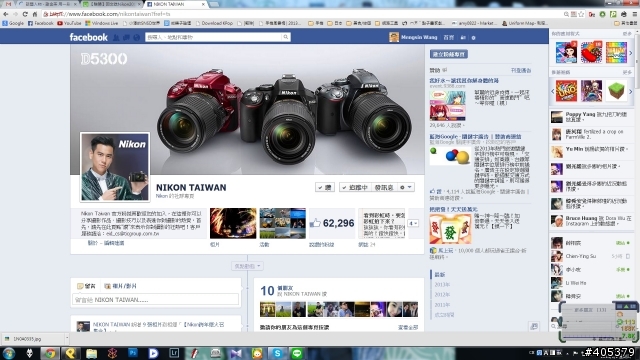Open the privacy shortcuts lock icon in header

[x=463, y=38]
